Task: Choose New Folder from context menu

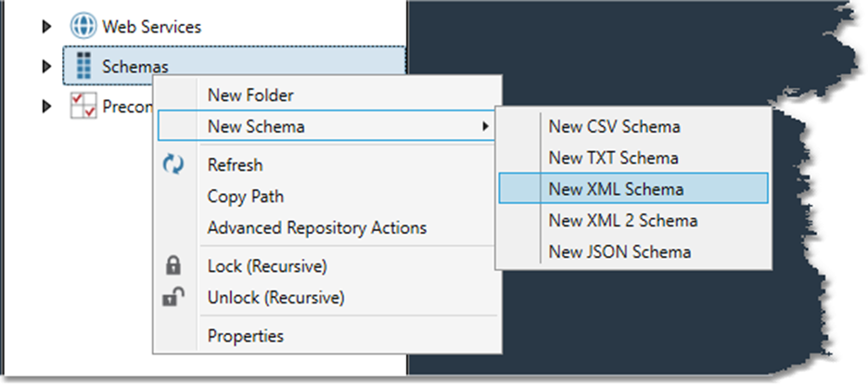Action: [250, 95]
